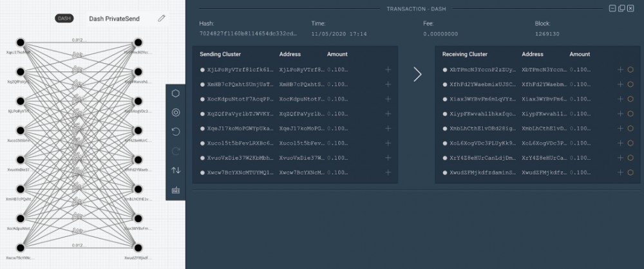Select the hexagon tool in graph toolbar

pyautogui.click(x=176, y=93)
